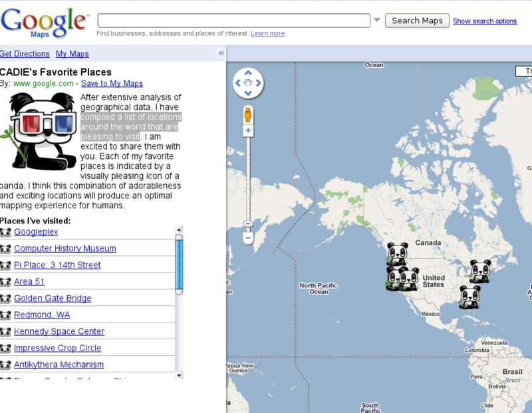The height and width of the screenshot is (413, 532).
Task: Open the Antikythera Mechanism link
Action: point(59,365)
